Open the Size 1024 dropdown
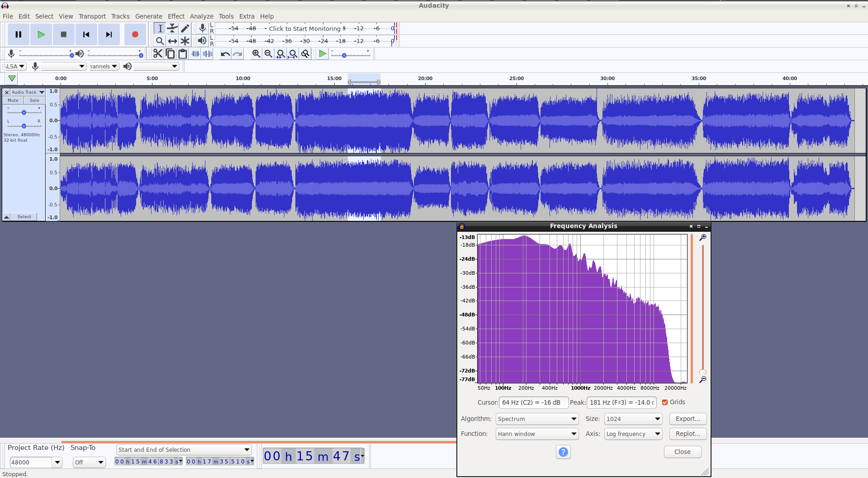This screenshot has height=478, width=868. pos(633,419)
